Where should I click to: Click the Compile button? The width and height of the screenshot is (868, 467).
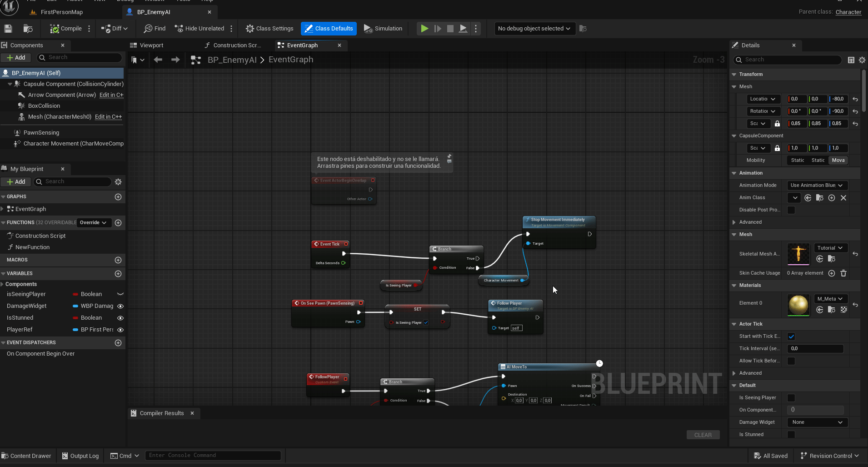[x=66, y=29]
